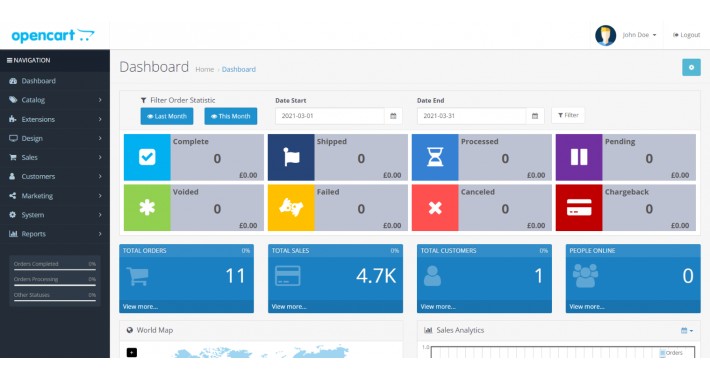This screenshot has height=380, width=710.
Task: Click the OpenCart logo
Action: point(53,35)
